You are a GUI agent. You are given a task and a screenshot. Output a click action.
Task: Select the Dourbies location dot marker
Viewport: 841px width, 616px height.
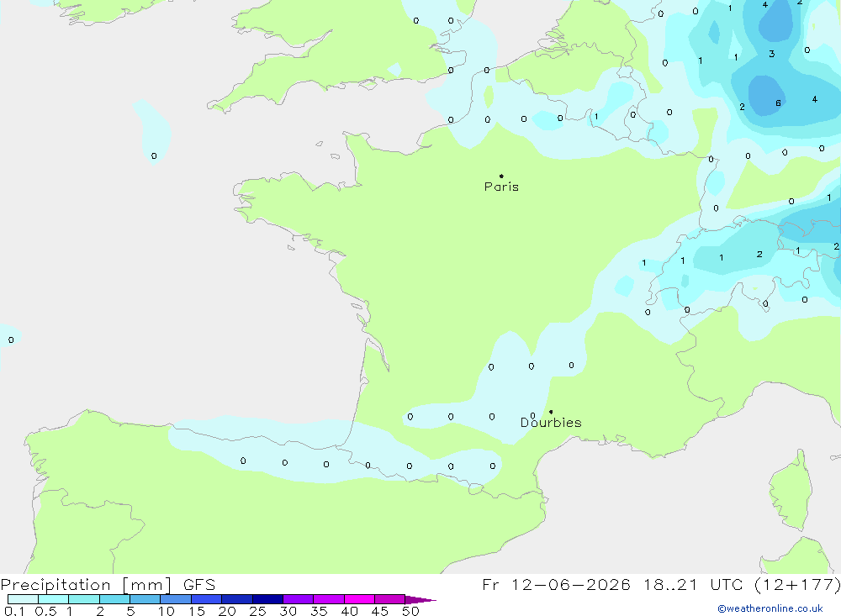(x=551, y=412)
